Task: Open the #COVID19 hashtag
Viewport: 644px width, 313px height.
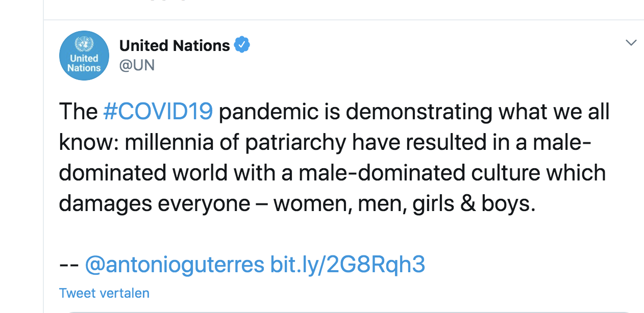Action: [158, 112]
